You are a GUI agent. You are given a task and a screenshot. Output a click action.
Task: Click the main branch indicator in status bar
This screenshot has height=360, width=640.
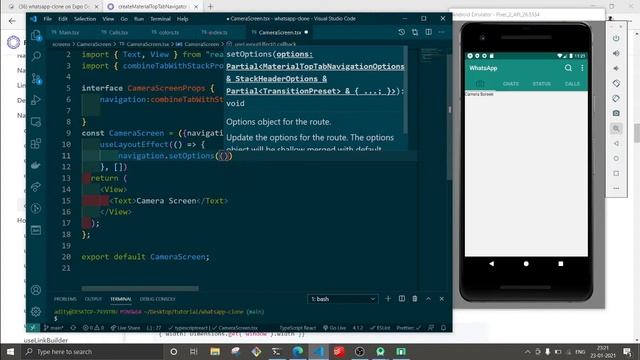(x=53, y=328)
